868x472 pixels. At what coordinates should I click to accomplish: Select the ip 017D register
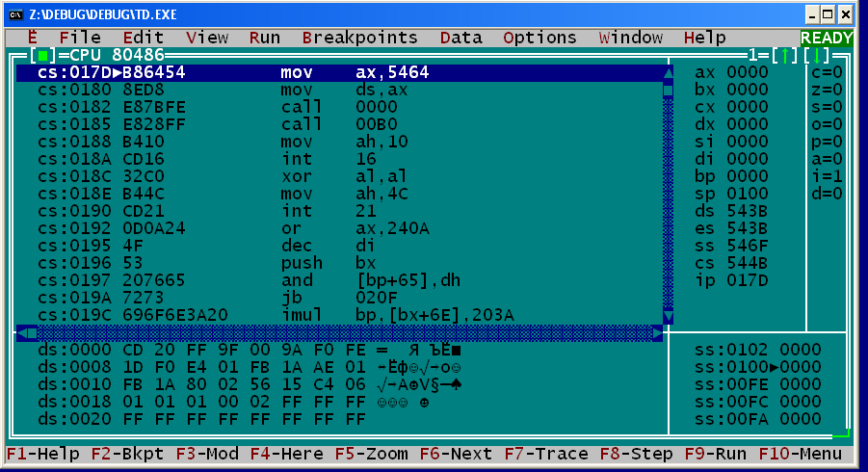coord(731,280)
